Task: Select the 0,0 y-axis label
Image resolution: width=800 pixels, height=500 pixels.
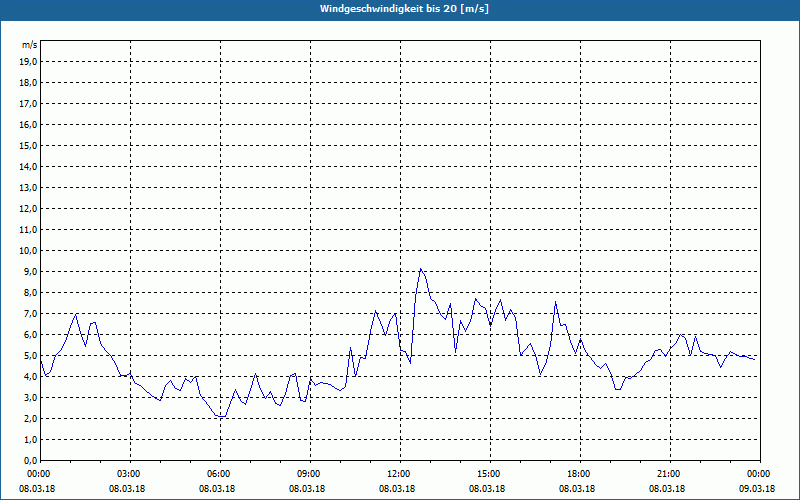Action: click(31, 461)
